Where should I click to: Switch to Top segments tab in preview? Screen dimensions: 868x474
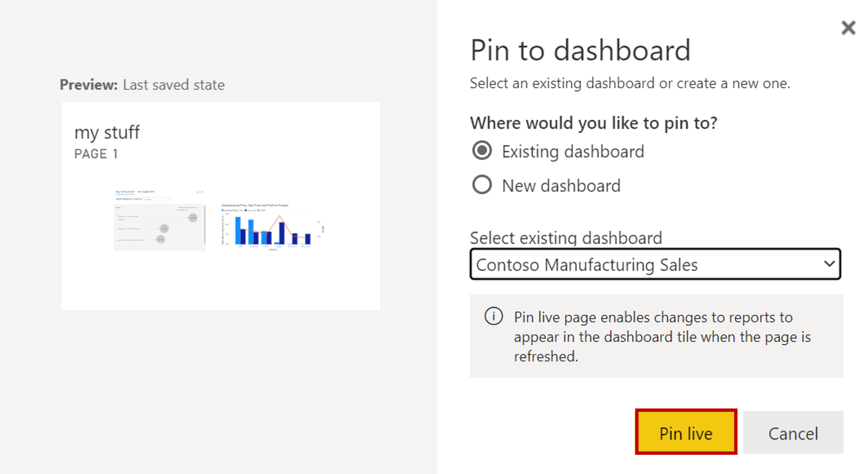(x=146, y=192)
